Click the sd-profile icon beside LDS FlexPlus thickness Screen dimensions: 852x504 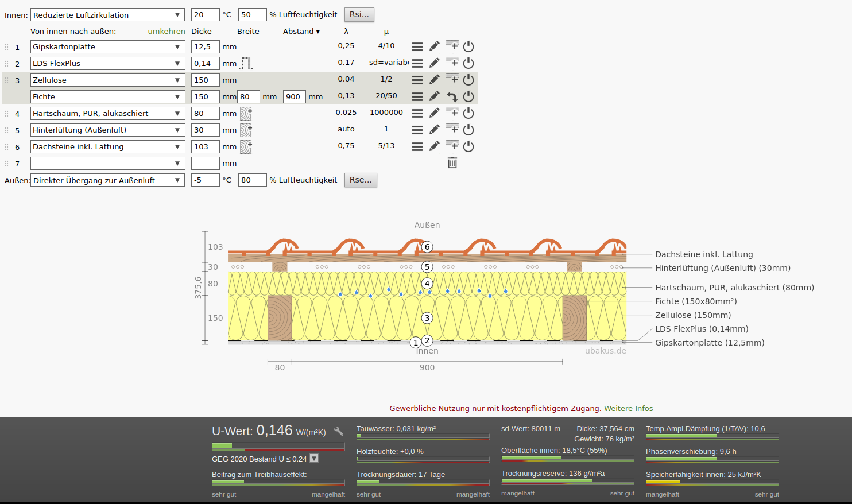(246, 63)
